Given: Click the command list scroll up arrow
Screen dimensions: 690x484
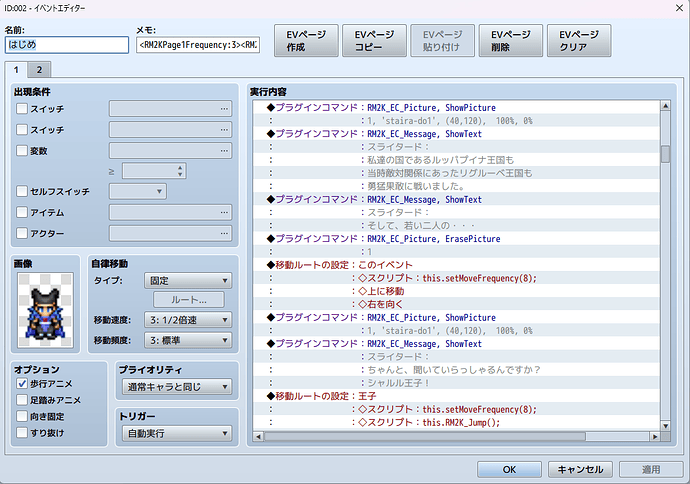Looking at the screenshot, I should [x=665, y=106].
